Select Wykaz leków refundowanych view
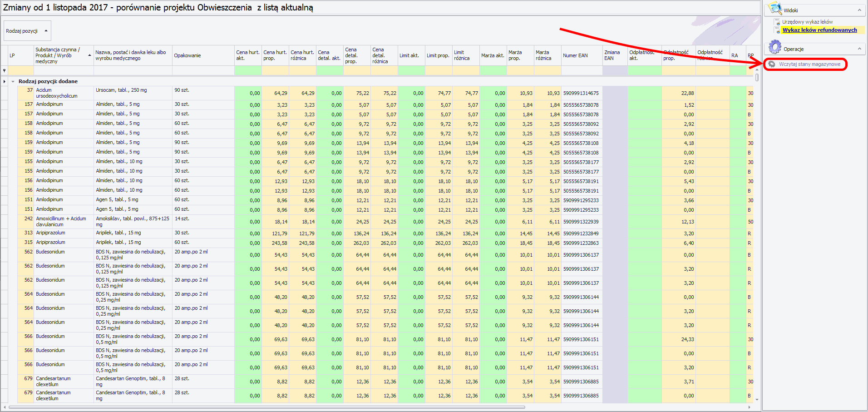868x412 pixels. pos(819,30)
